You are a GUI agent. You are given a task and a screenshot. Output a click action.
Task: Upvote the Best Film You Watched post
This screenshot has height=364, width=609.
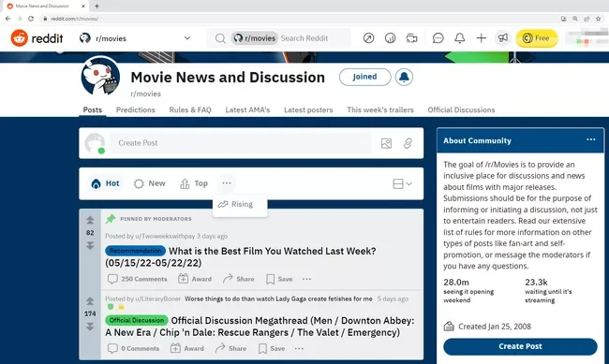click(90, 221)
